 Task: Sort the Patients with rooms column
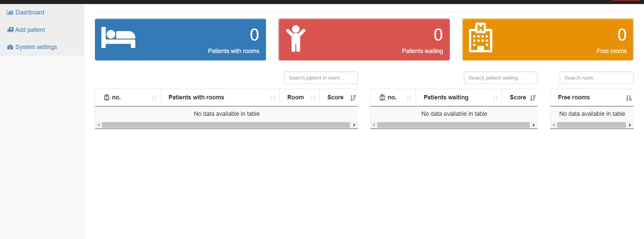(273, 98)
